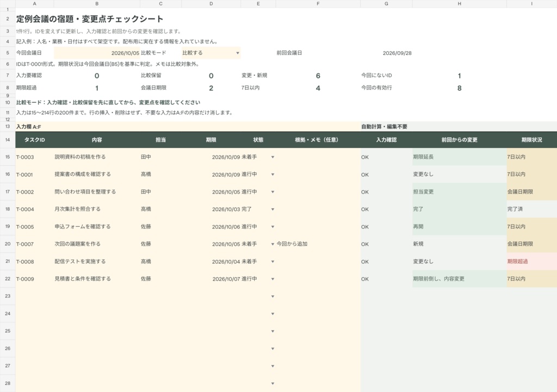The width and height of the screenshot is (557, 392).
Task: Click the 担当 table header
Action: pos(160,140)
